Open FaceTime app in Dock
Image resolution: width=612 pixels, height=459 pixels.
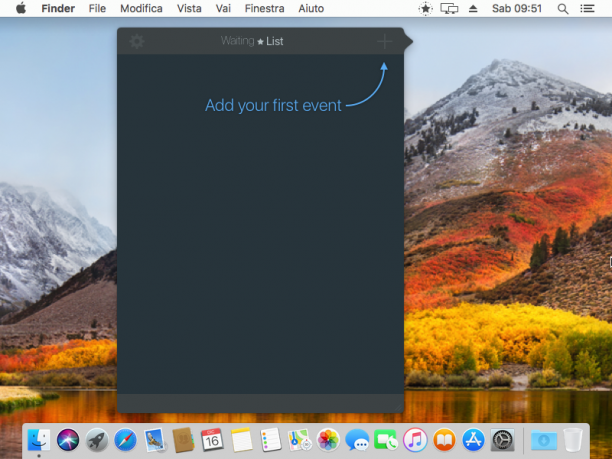pos(386,440)
